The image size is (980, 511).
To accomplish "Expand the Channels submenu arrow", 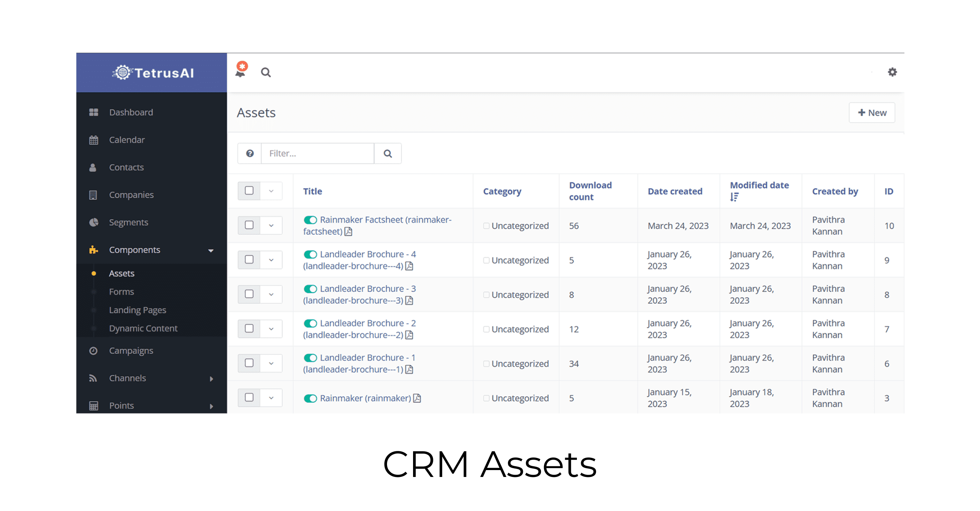I will [211, 379].
